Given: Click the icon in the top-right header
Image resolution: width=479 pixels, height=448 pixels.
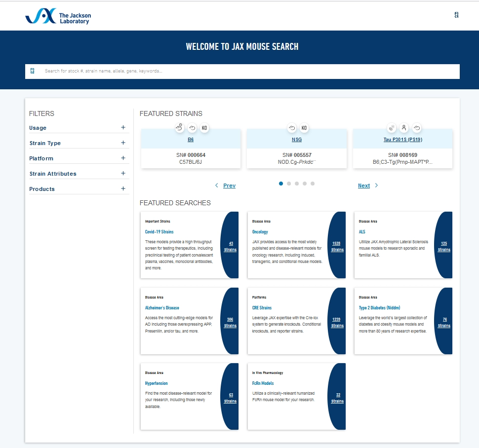Looking at the screenshot, I should (x=456, y=15).
